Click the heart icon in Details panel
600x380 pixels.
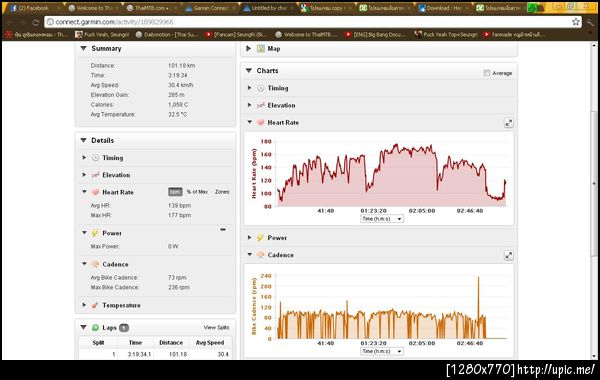95,192
